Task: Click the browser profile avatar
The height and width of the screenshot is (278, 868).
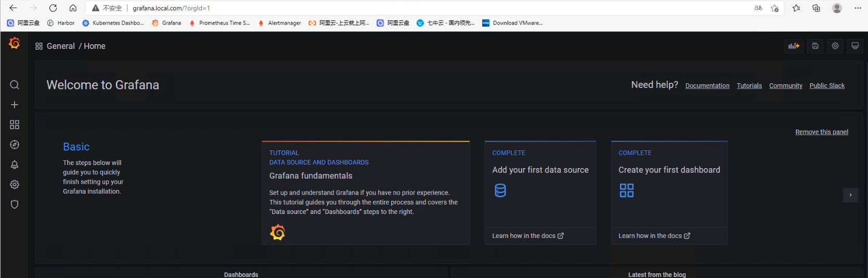Action: 837,8
